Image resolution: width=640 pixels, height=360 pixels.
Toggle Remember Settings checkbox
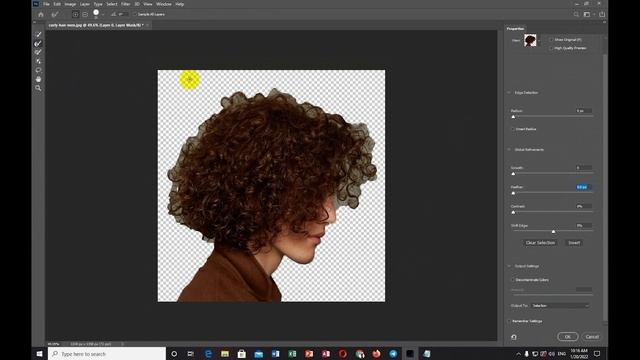tap(509, 321)
